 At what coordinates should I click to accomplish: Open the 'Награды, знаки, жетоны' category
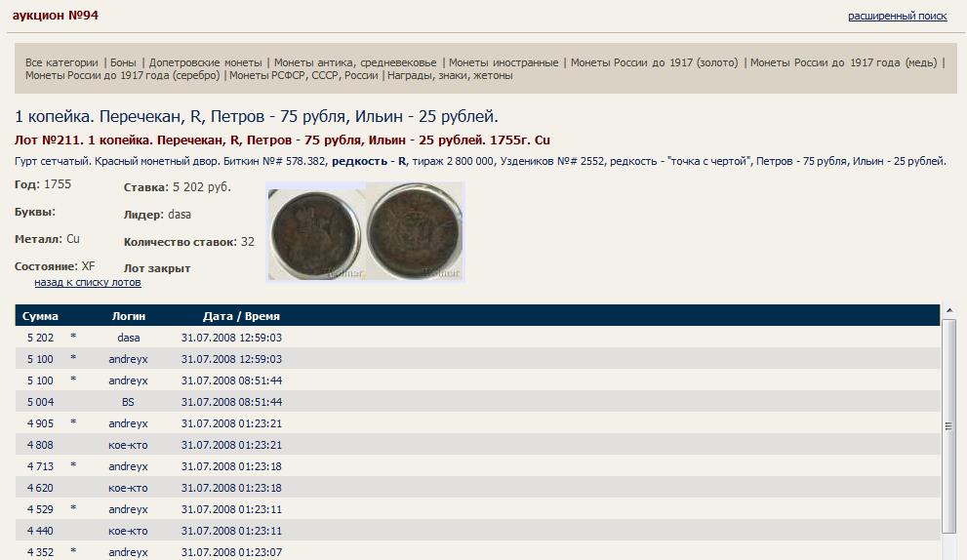450,75
